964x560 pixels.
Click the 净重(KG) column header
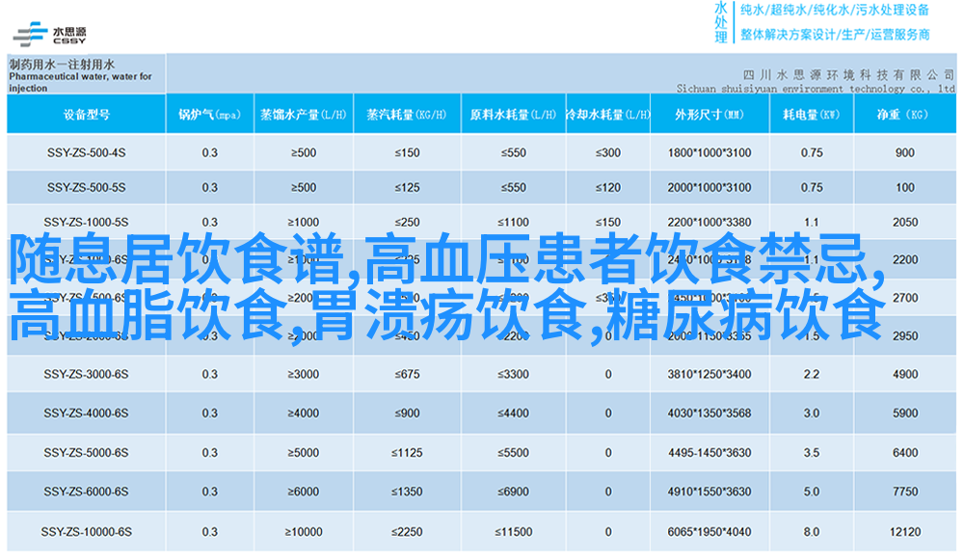point(904,115)
